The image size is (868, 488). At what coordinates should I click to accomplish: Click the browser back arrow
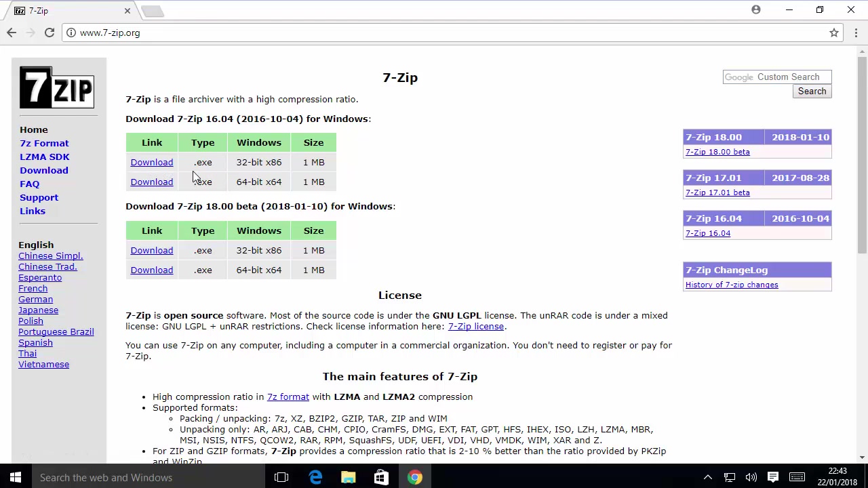tap(12, 33)
